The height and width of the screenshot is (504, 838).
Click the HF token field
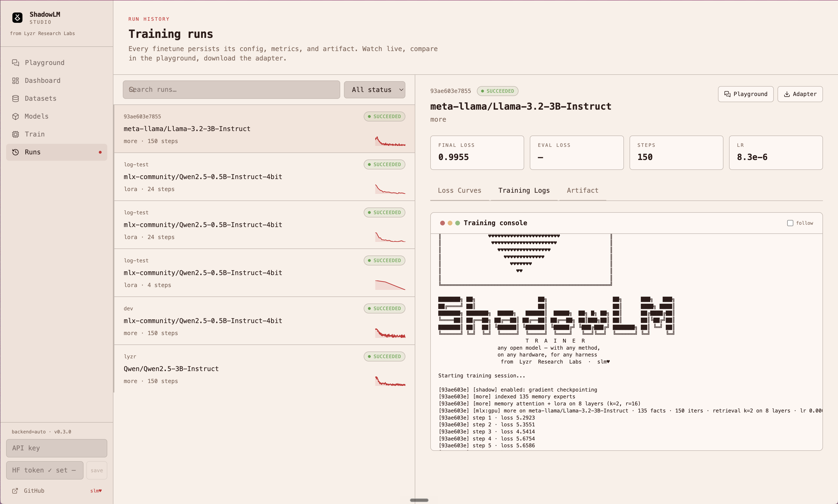(x=44, y=470)
